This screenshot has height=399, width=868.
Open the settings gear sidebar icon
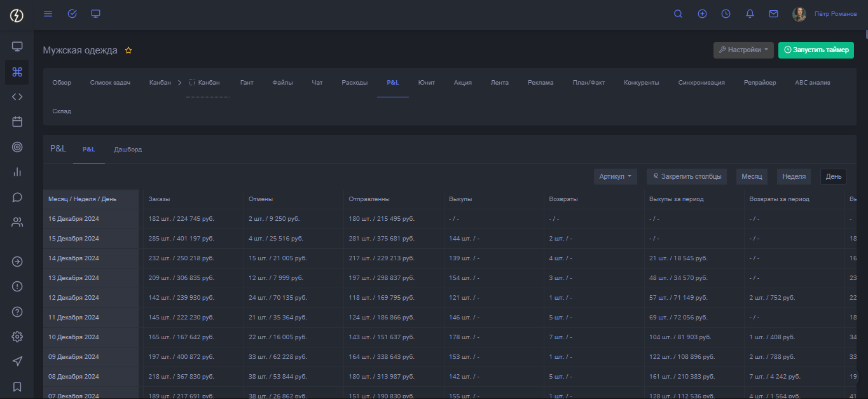(17, 337)
